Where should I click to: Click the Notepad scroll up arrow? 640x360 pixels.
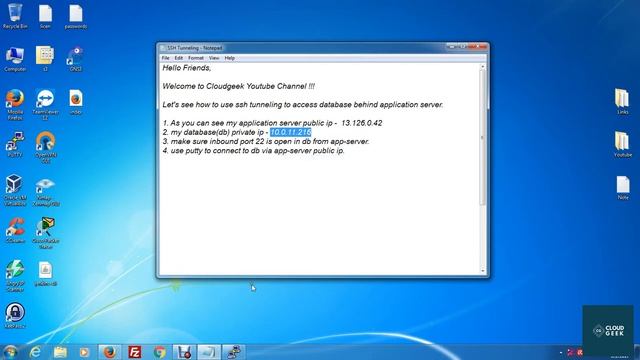coord(483,67)
